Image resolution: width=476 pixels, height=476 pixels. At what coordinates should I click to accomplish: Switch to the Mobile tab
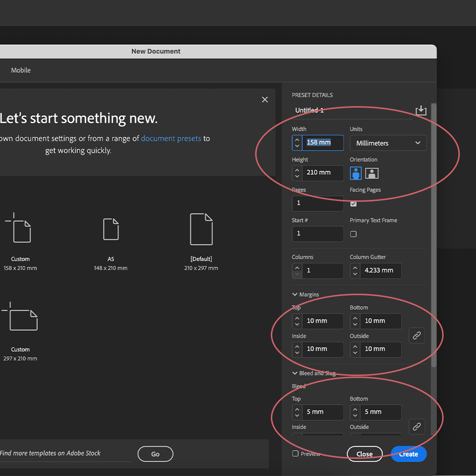(20, 70)
